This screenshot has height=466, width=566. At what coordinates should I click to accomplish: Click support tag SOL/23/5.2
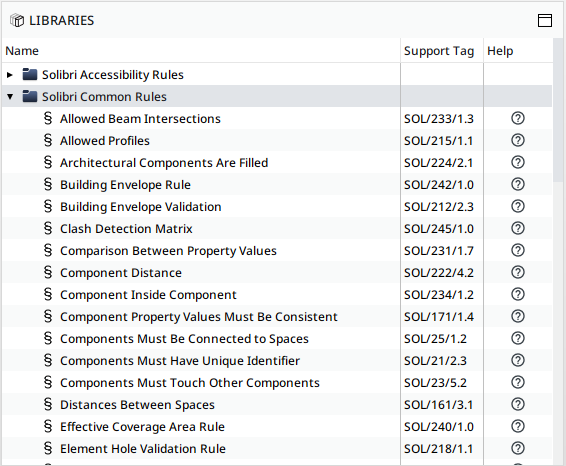435,383
